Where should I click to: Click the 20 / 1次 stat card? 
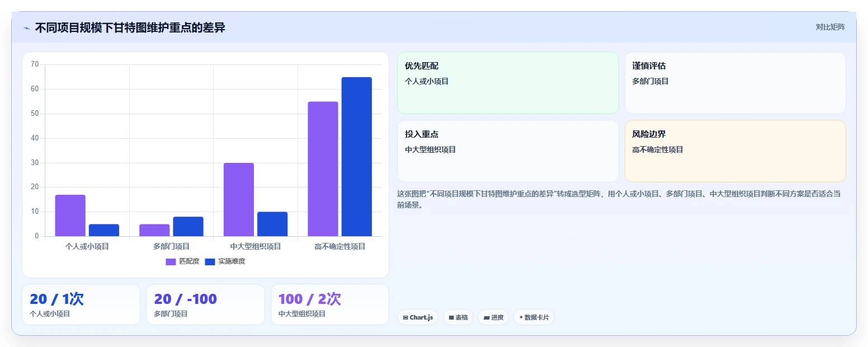pos(81,304)
